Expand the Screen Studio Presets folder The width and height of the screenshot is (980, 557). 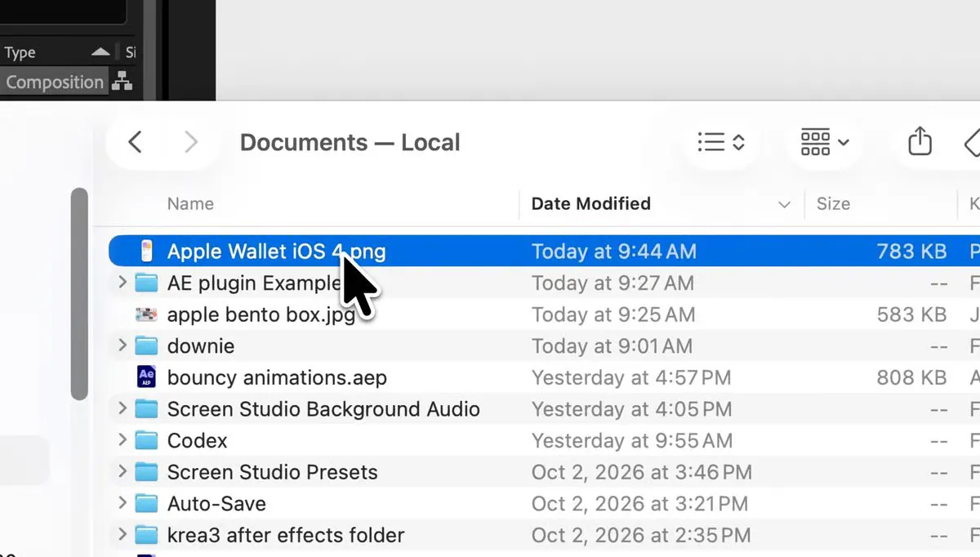[122, 472]
